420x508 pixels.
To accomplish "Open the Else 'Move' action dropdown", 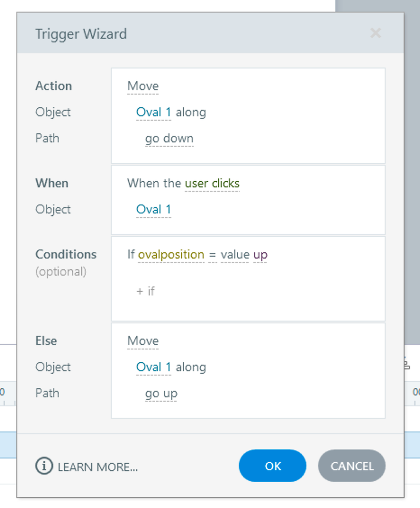I will 143,341.
